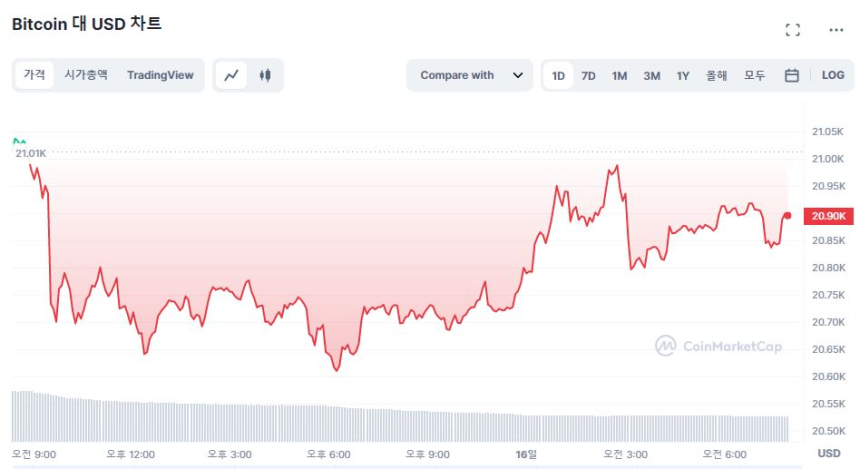Toggle LOG scale on the chart

pos(833,75)
